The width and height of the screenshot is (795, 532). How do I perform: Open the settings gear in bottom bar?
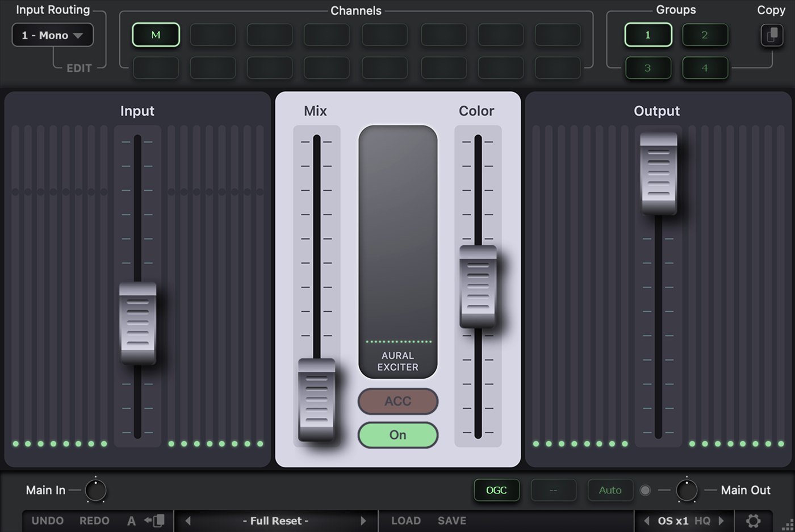pos(753,521)
